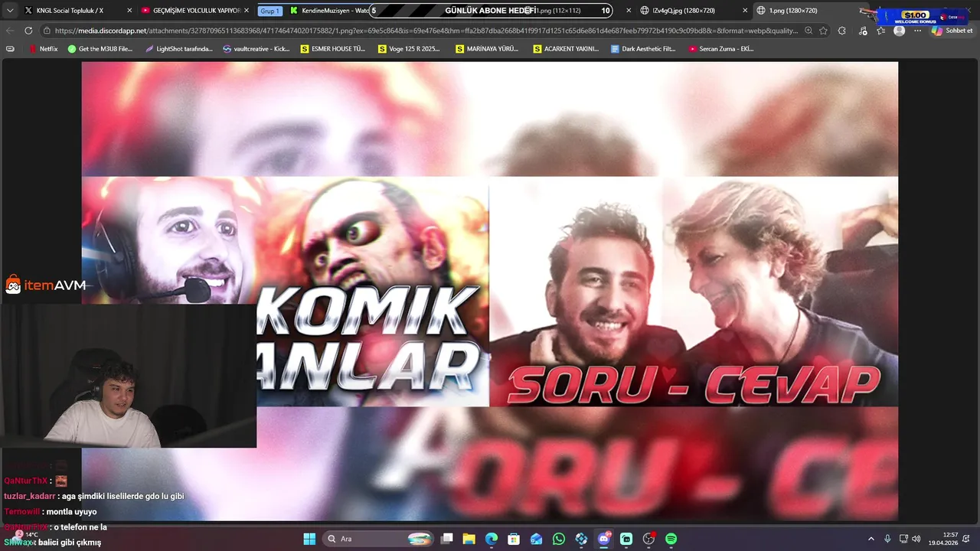
Task: Click the zoom magnifier in address bar
Action: [x=808, y=31]
